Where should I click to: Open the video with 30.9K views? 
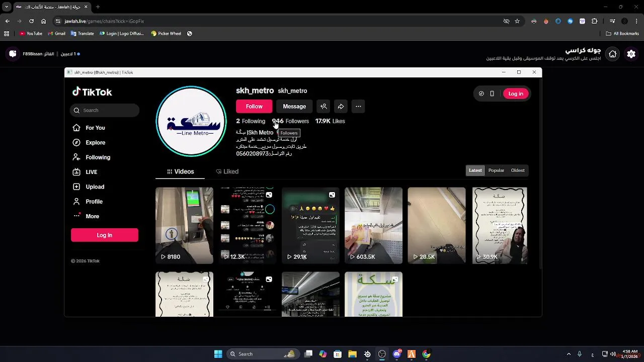500,225
